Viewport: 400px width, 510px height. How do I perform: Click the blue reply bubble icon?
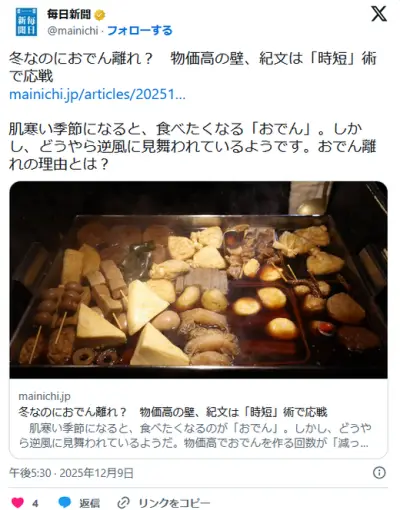(65, 502)
